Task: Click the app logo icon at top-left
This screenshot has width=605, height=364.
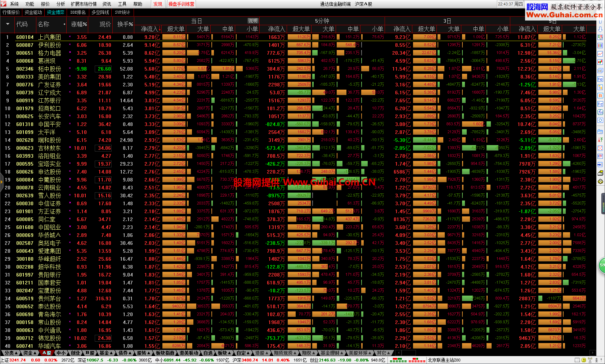Action: pos(4,4)
